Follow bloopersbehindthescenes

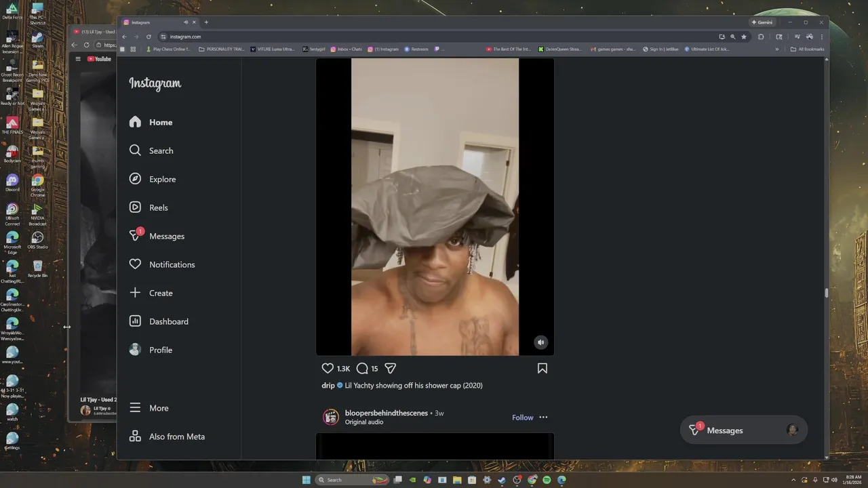tap(522, 418)
